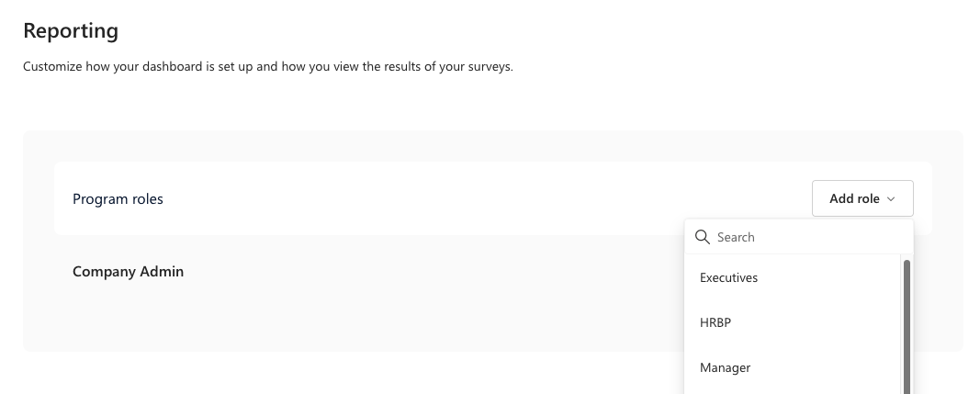Click the dashboard customization description text
The image size is (980, 394).
(x=268, y=66)
